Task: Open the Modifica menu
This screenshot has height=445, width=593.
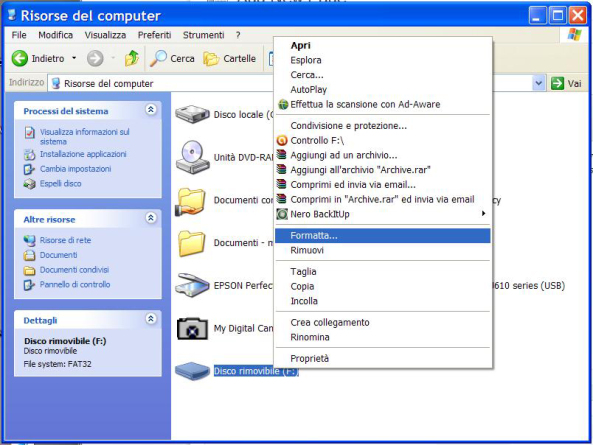Action: 56,35
